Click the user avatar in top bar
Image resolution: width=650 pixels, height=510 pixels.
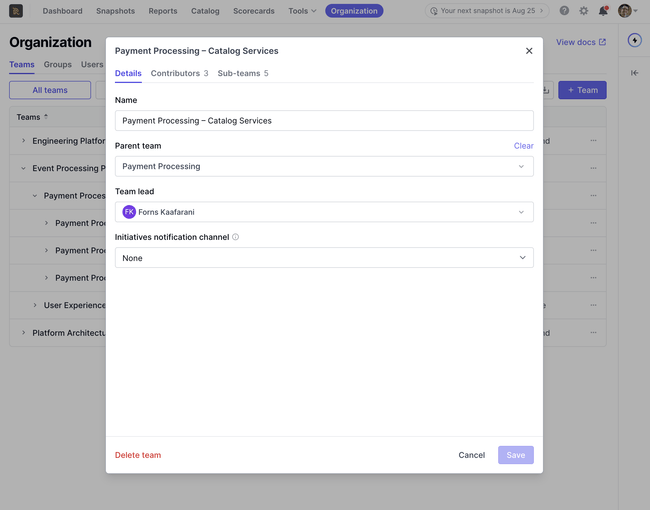click(624, 11)
